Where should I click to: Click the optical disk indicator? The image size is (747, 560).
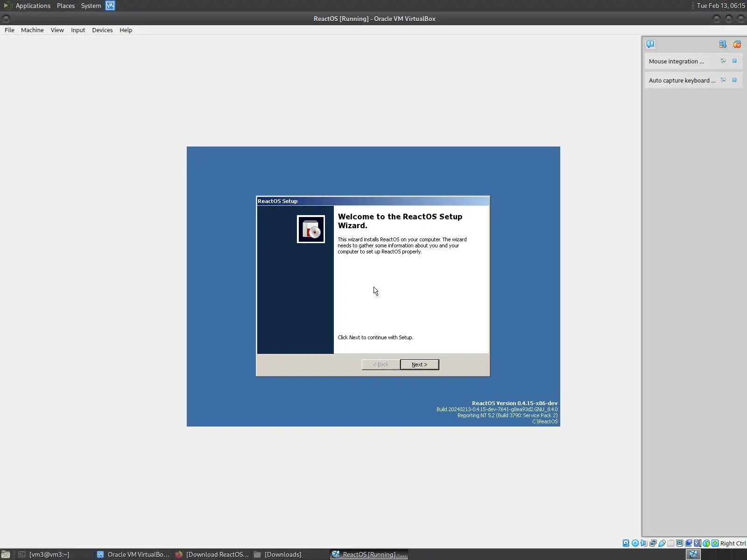pos(635,543)
